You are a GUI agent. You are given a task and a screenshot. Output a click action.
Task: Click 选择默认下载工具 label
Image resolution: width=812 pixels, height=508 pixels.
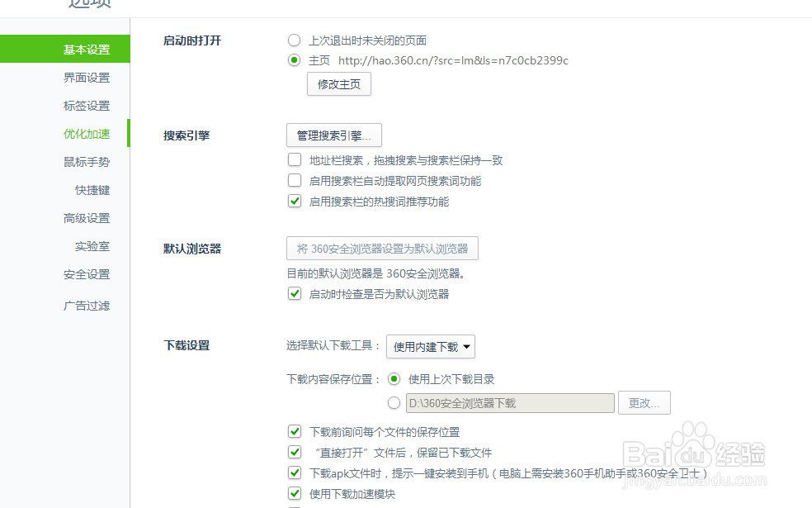[333, 345]
